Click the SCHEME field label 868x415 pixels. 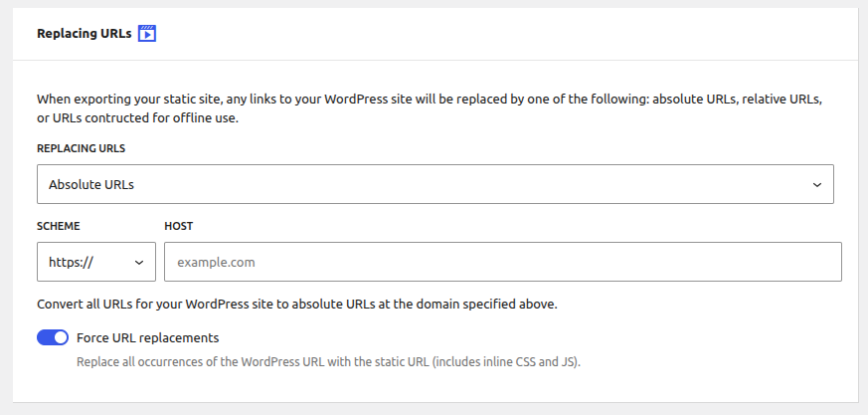point(59,226)
